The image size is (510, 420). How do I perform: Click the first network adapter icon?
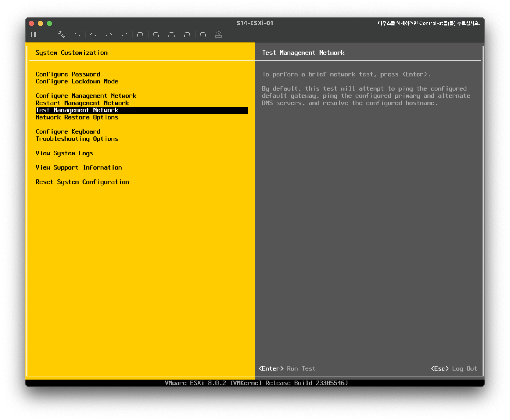pyautogui.click(x=77, y=35)
